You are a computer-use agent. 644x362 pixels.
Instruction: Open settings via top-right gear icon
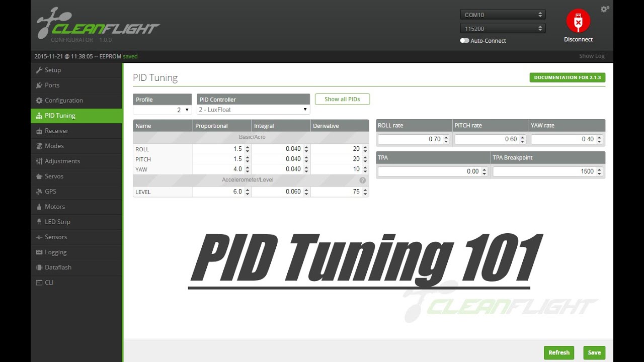point(605,9)
